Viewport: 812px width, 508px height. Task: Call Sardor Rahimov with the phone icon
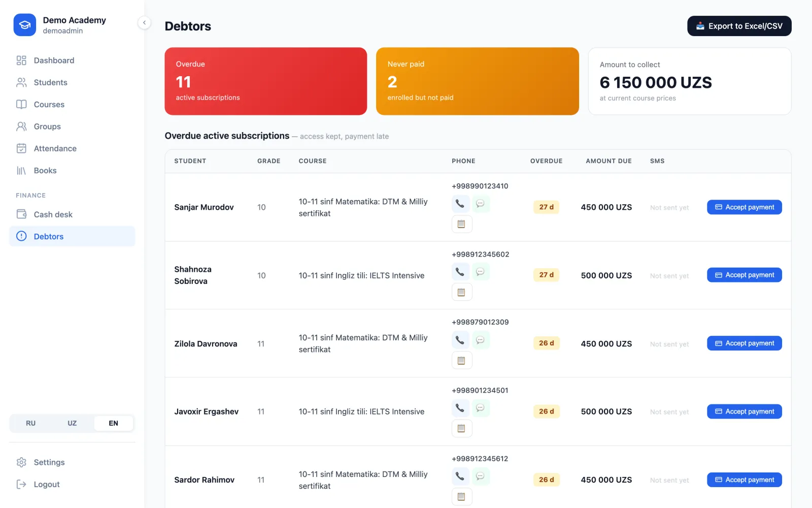[x=460, y=476]
